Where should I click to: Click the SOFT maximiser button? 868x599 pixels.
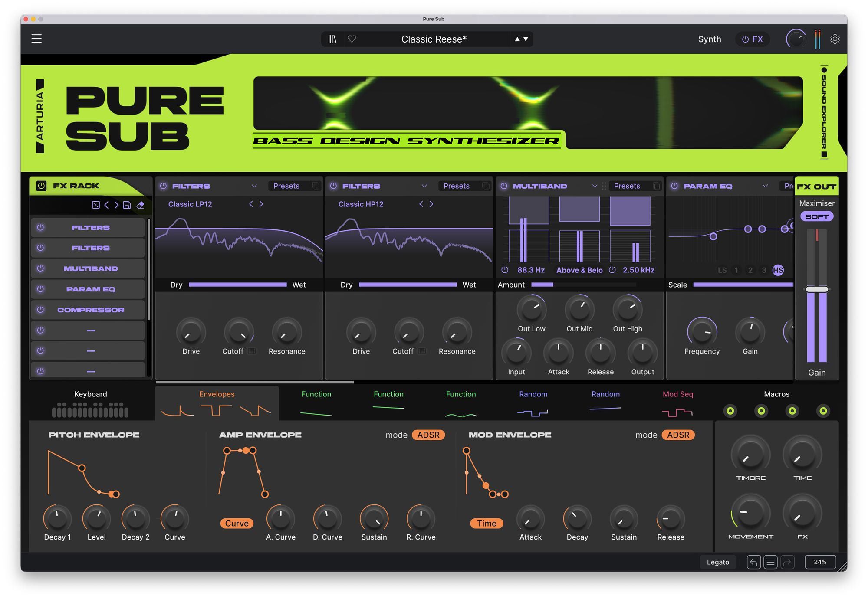[x=817, y=216]
